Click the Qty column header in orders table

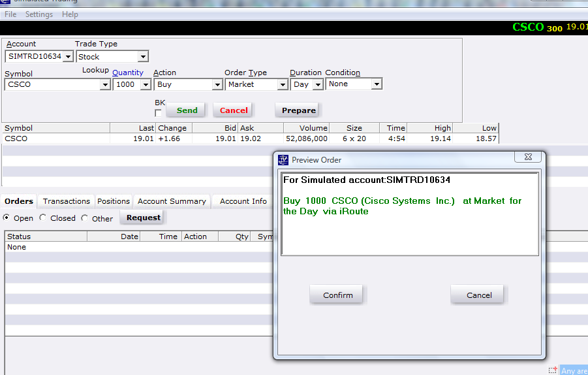[x=234, y=236]
